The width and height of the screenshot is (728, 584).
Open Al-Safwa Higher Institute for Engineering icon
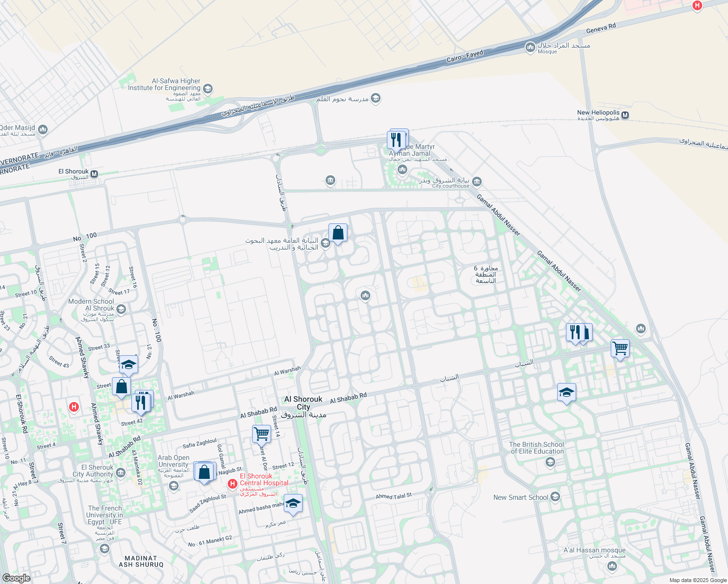click(208, 89)
